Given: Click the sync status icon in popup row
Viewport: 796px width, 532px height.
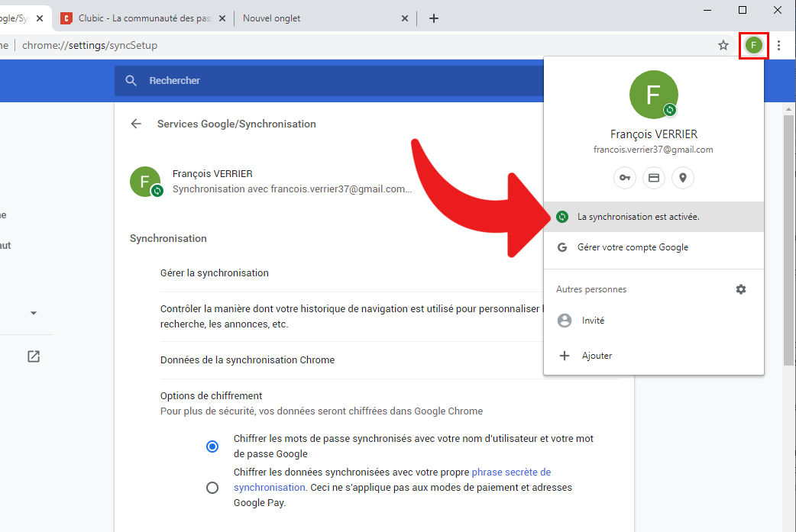Looking at the screenshot, I should pyautogui.click(x=562, y=217).
